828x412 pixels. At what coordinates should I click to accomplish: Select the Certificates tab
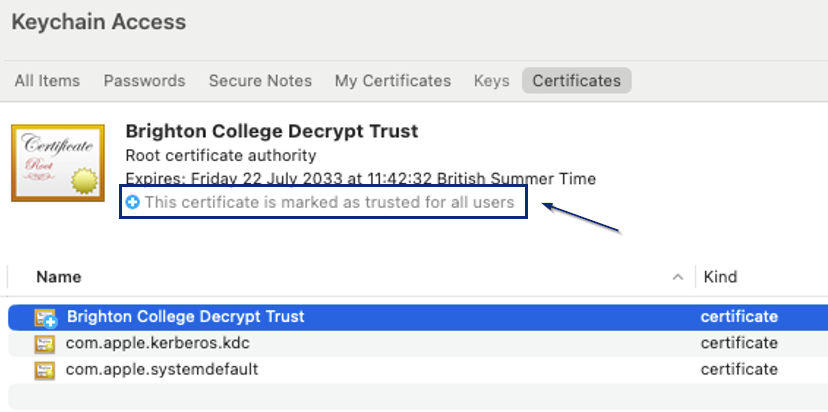click(577, 81)
